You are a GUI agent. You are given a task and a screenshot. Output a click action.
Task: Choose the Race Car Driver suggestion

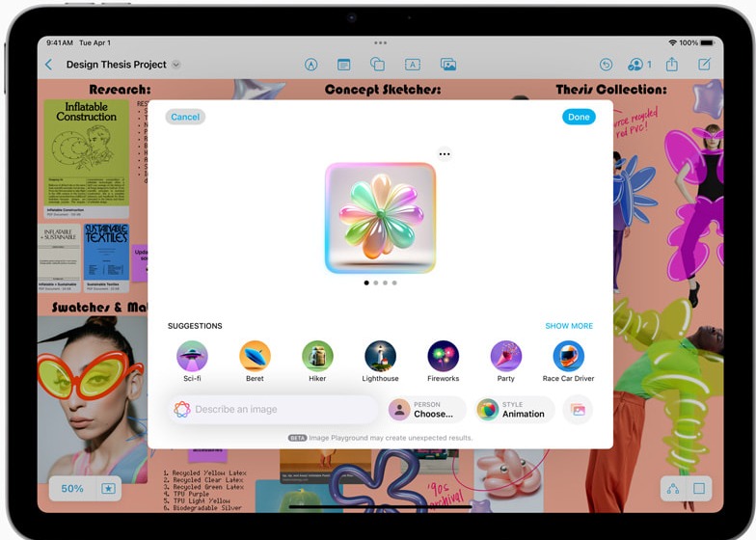coord(569,357)
